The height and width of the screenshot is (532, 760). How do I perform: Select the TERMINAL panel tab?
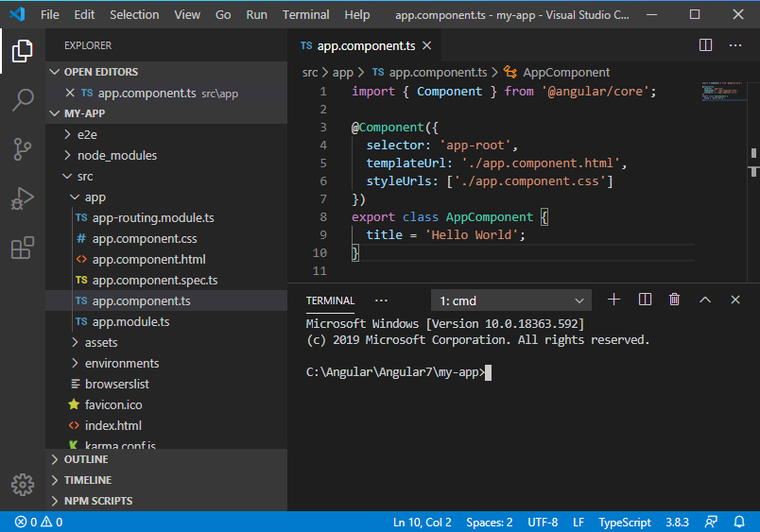(x=330, y=300)
